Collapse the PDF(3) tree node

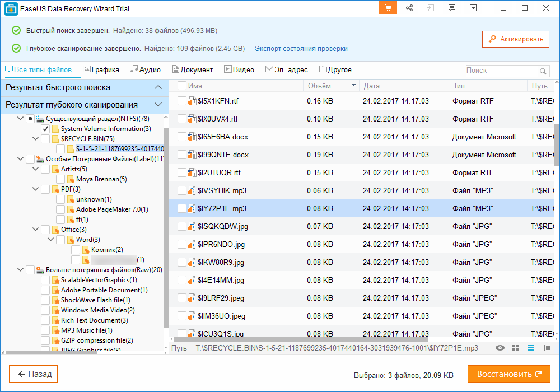tap(35, 189)
